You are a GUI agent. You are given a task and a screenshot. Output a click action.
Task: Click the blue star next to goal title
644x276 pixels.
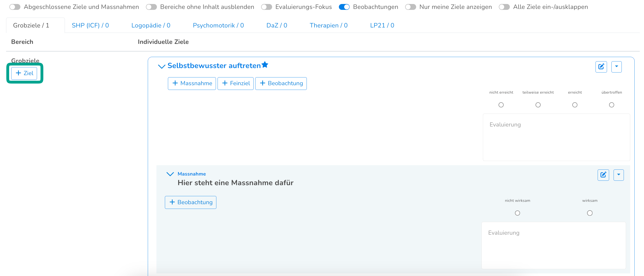click(x=265, y=65)
